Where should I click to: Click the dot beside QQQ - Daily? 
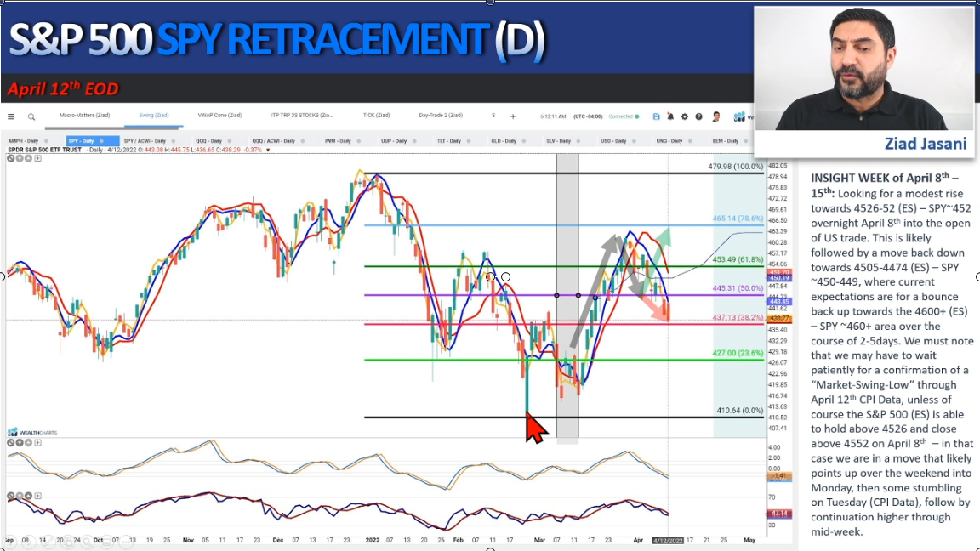click(x=230, y=141)
